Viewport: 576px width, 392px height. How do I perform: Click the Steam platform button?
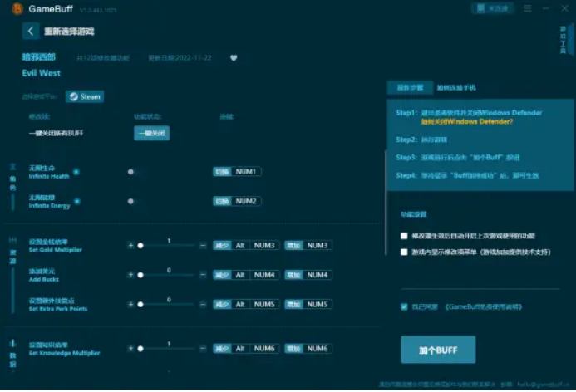pos(85,96)
